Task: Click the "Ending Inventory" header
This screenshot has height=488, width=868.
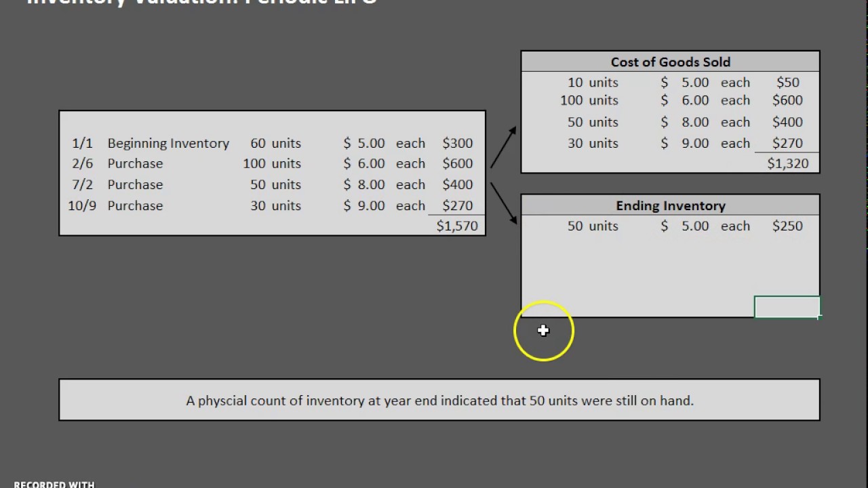Action: point(670,205)
